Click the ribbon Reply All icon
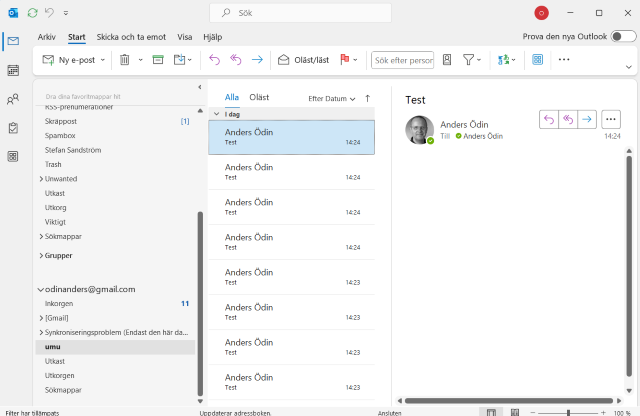The height and width of the screenshot is (416, 640). (x=236, y=60)
